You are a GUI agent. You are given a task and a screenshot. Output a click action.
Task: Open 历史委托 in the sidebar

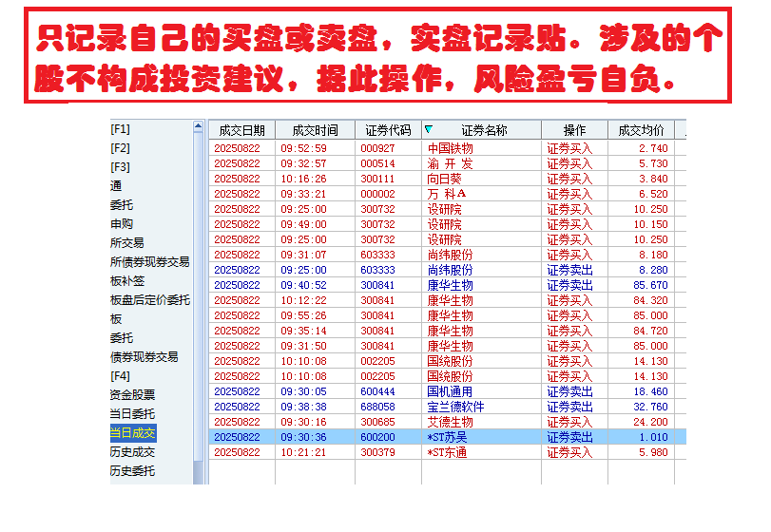pos(133,471)
